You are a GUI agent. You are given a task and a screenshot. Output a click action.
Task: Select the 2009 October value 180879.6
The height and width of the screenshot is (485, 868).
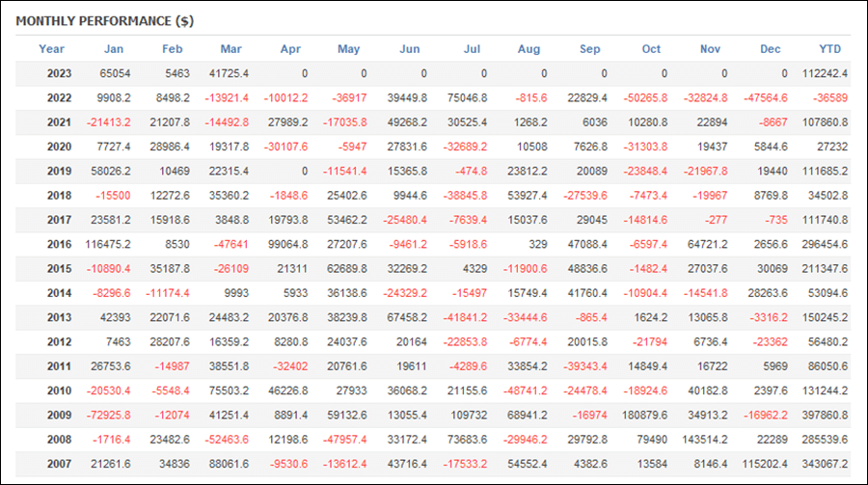click(x=645, y=415)
